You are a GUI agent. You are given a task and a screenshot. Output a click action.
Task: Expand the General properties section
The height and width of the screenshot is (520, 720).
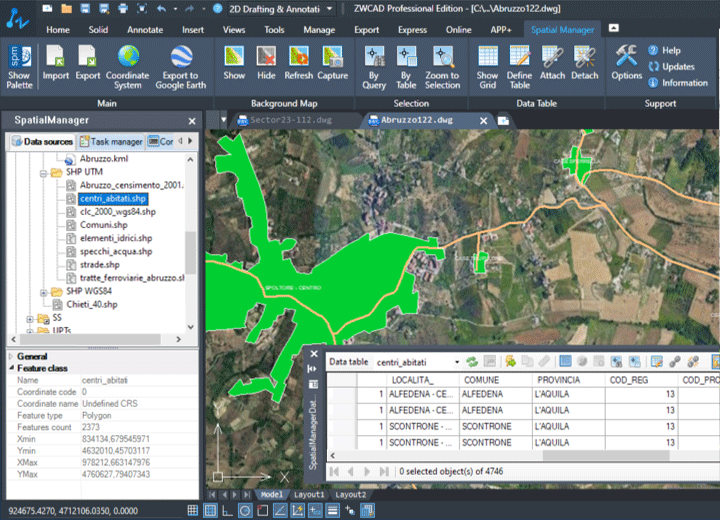[11, 356]
